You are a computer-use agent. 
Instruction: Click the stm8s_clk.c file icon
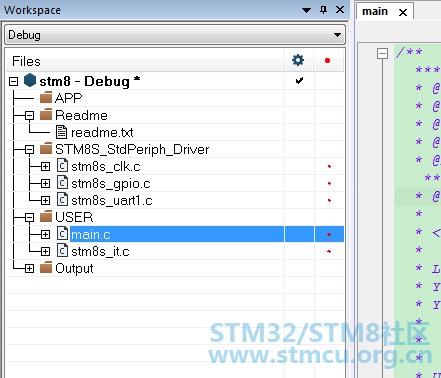pos(62,166)
